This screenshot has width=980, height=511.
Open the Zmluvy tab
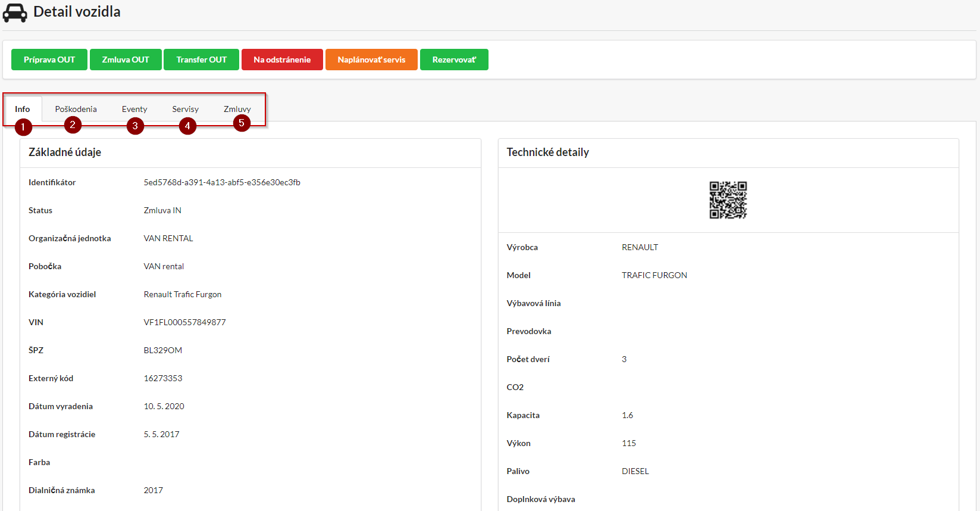237,109
